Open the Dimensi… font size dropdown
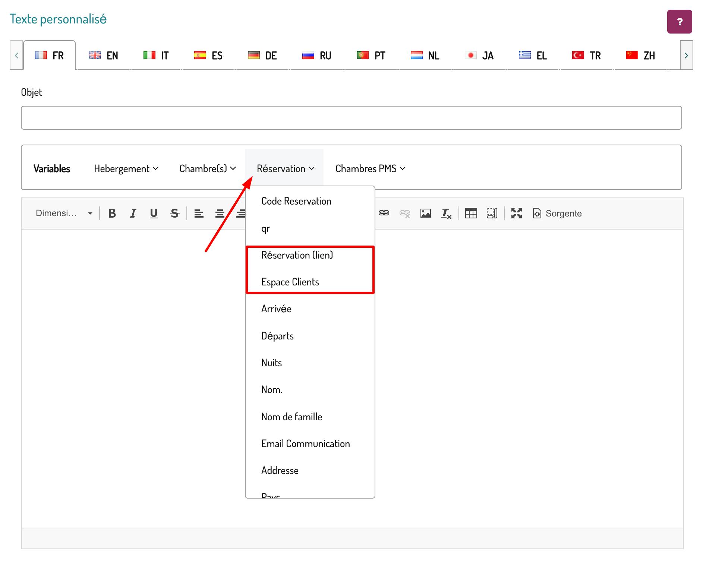 [x=64, y=214]
